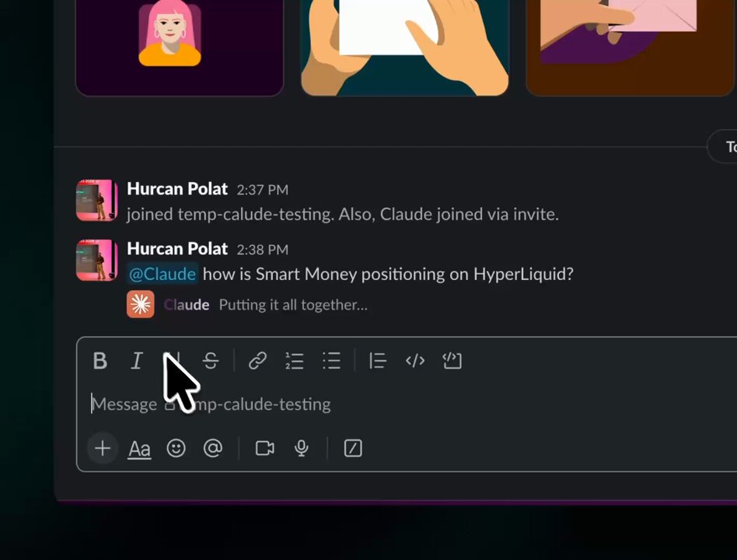The width and height of the screenshot is (737, 560).
Task: Record an audio clip with microphone
Action: click(x=302, y=448)
